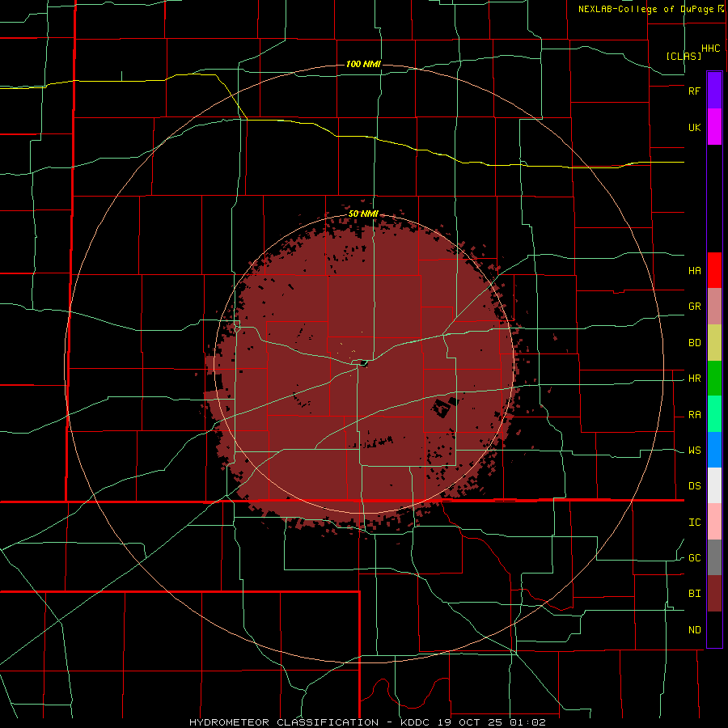Click the BI legend label
The width and height of the screenshot is (728, 728).
[x=694, y=594]
